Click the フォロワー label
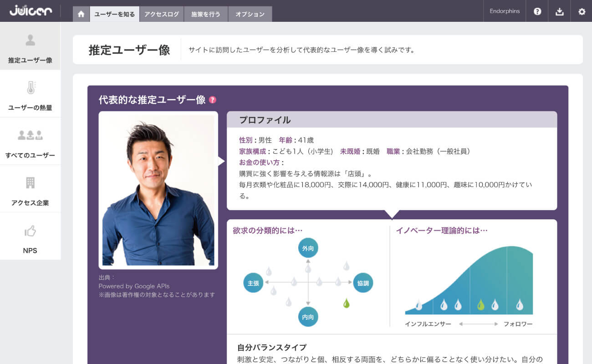This screenshot has height=364, width=592. click(518, 324)
